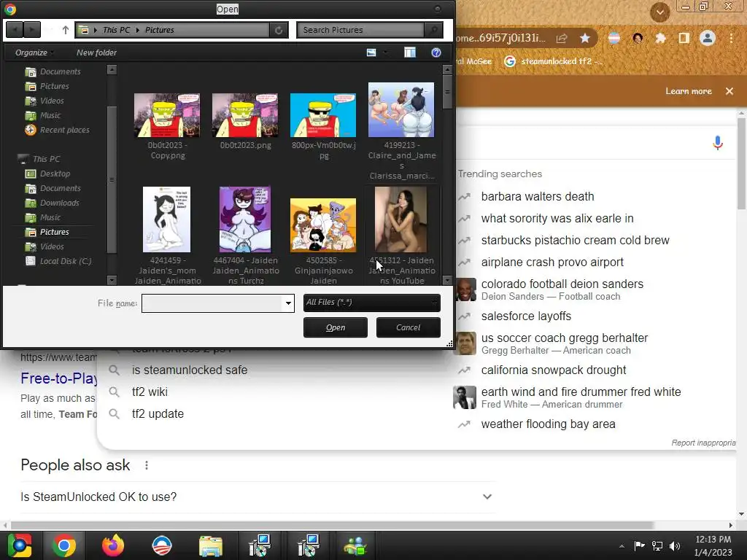The height and width of the screenshot is (560, 747).
Task: Toggle Chrome's side panel icon
Action: click(684, 38)
